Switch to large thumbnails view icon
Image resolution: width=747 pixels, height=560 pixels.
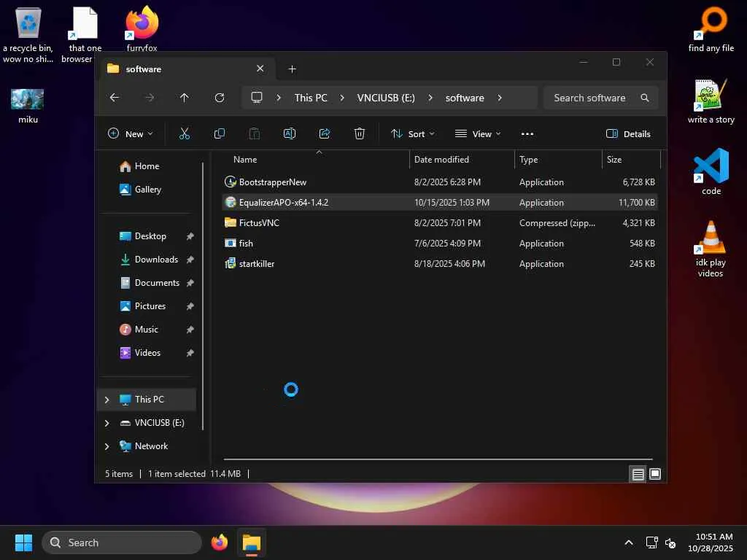[655, 474]
